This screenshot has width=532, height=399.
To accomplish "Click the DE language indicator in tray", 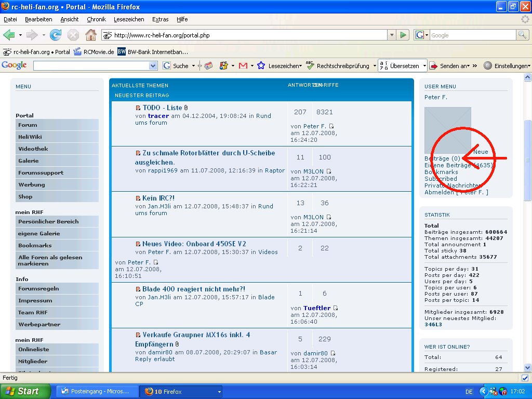I will [x=469, y=392].
